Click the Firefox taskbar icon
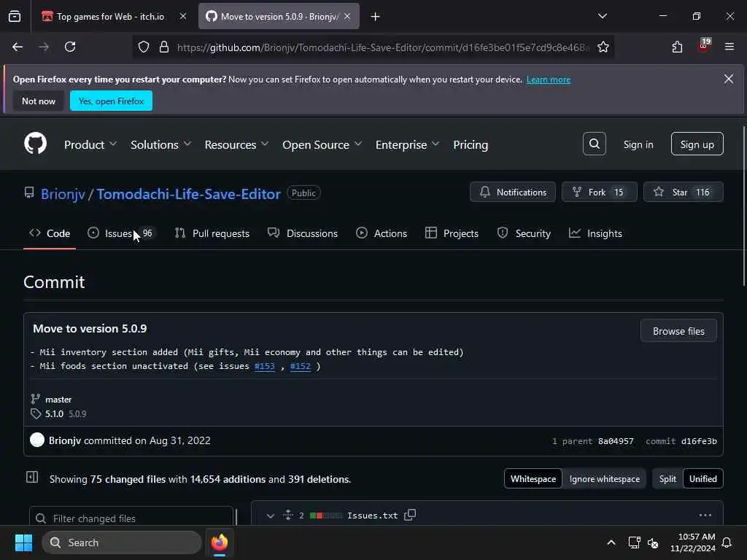Screen dimensions: 747x560 pyautogui.click(x=220, y=542)
